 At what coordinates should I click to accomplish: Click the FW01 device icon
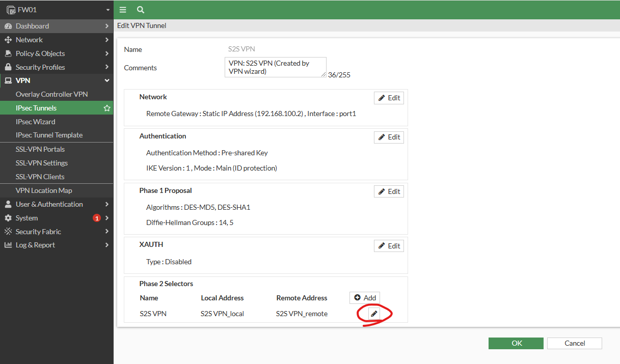point(11,10)
